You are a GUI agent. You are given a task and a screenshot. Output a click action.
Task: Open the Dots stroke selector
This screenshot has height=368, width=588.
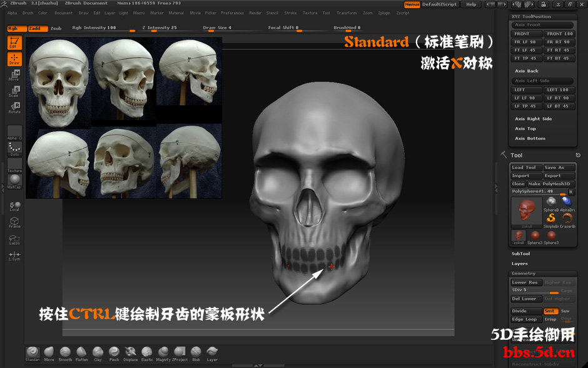tap(14, 149)
